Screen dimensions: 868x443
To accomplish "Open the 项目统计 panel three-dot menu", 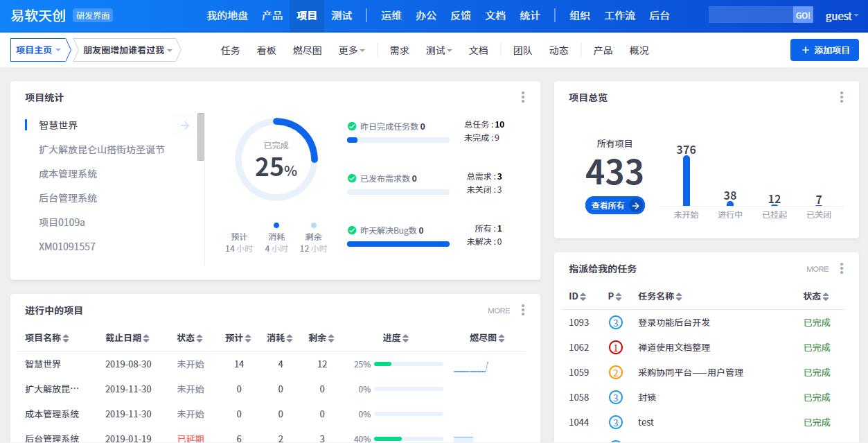I will (523, 98).
